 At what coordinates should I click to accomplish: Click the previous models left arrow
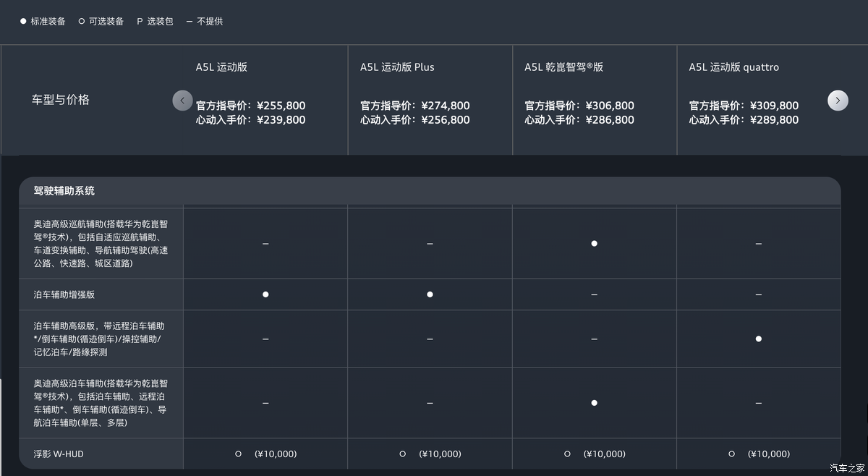tap(183, 101)
